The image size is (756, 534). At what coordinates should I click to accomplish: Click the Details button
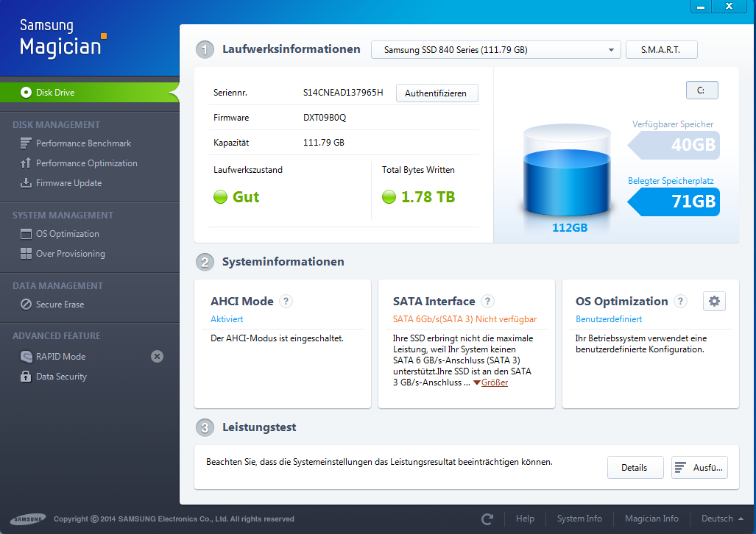(x=635, y=468)
